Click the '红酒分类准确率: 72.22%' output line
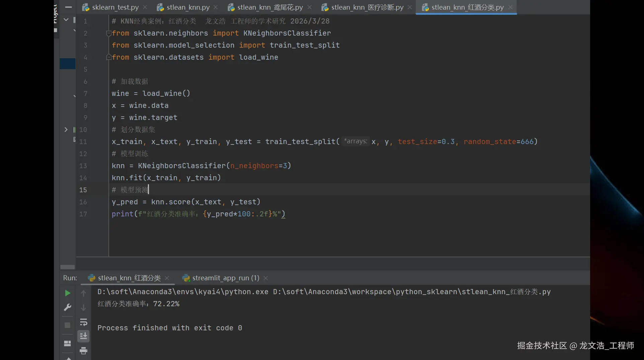644x360 pixels. [139, 304]
